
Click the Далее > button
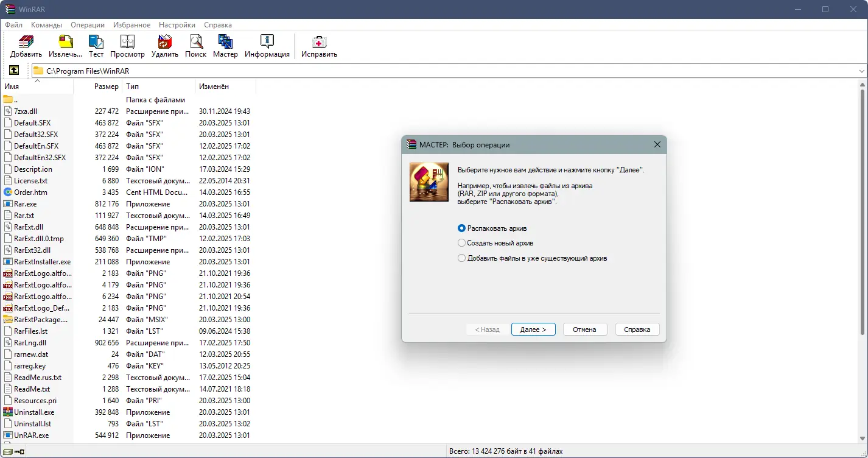tap(533, 329)
